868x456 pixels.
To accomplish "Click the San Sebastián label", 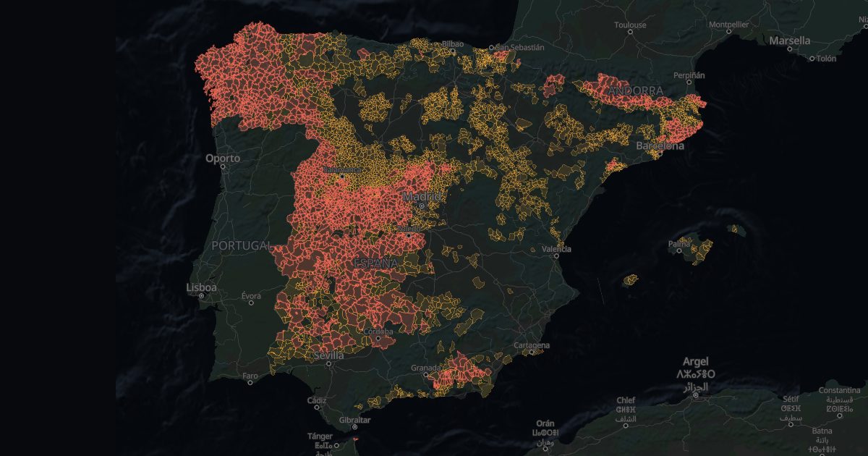I will pos(519,47).
